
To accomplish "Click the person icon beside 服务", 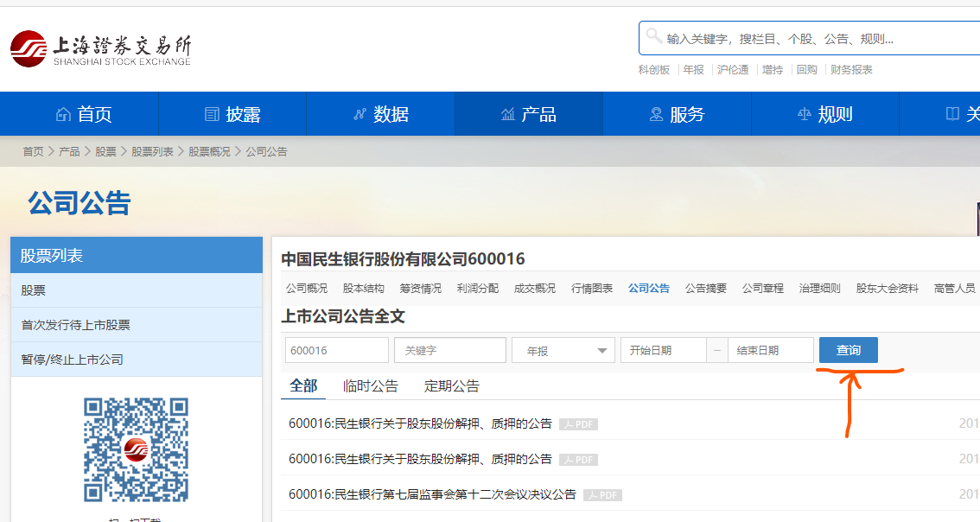I will tap(656, 114).
